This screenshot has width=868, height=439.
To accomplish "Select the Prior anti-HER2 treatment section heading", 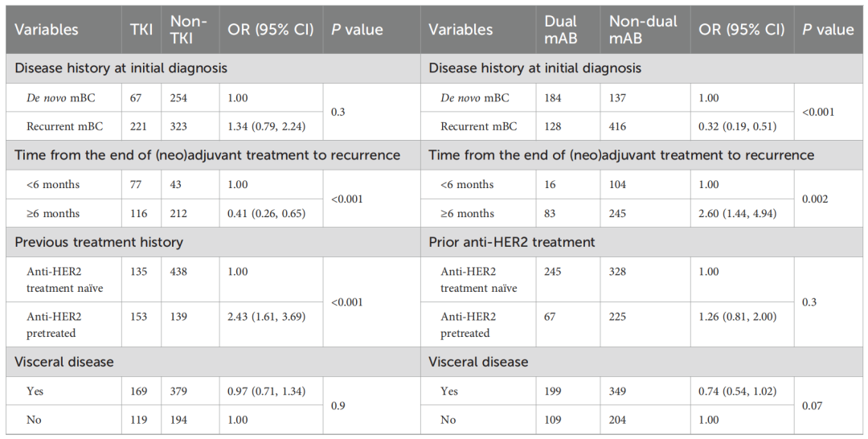I will point(511,242).
